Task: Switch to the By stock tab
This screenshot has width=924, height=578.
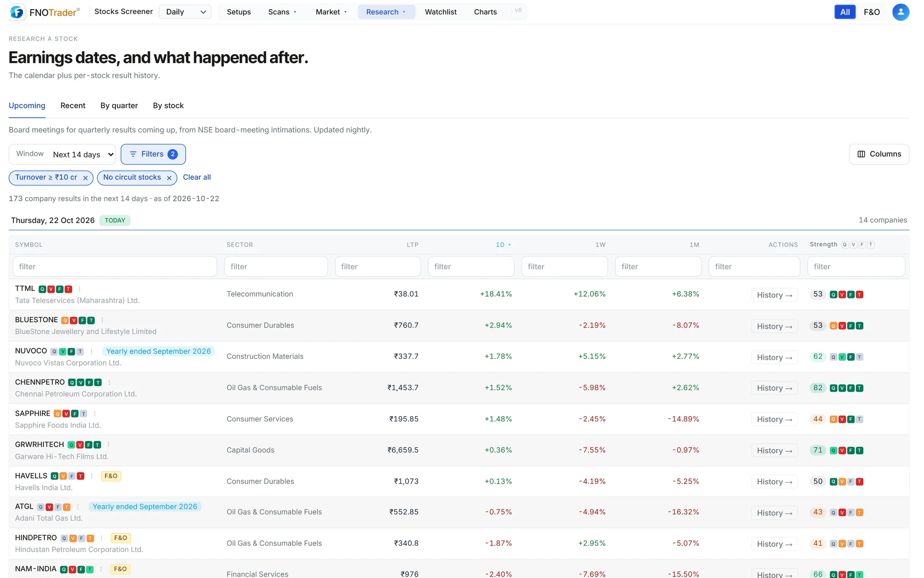Action: tap(168, 105)
